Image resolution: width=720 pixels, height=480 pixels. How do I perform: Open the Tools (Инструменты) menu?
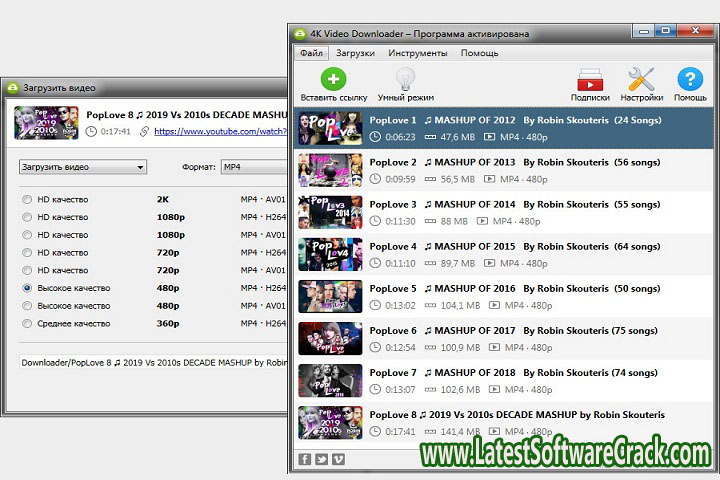click(x=417, y=53)
